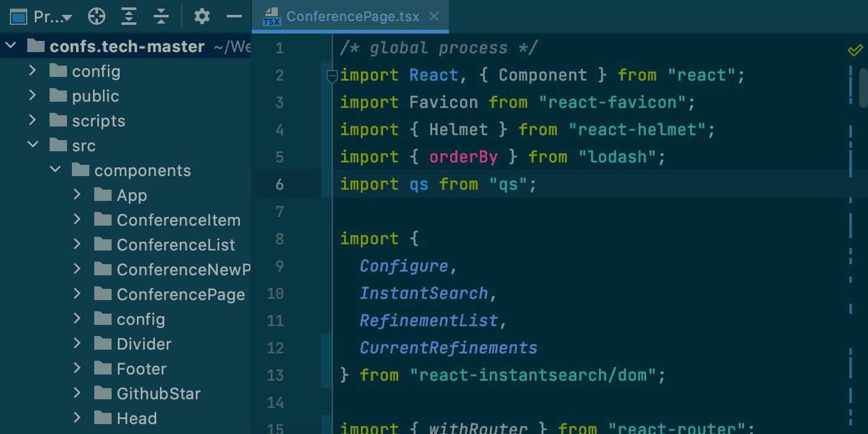Screen dimensions: 868x434
Task: Select the scripts folder row
Action: pos(125,121)
